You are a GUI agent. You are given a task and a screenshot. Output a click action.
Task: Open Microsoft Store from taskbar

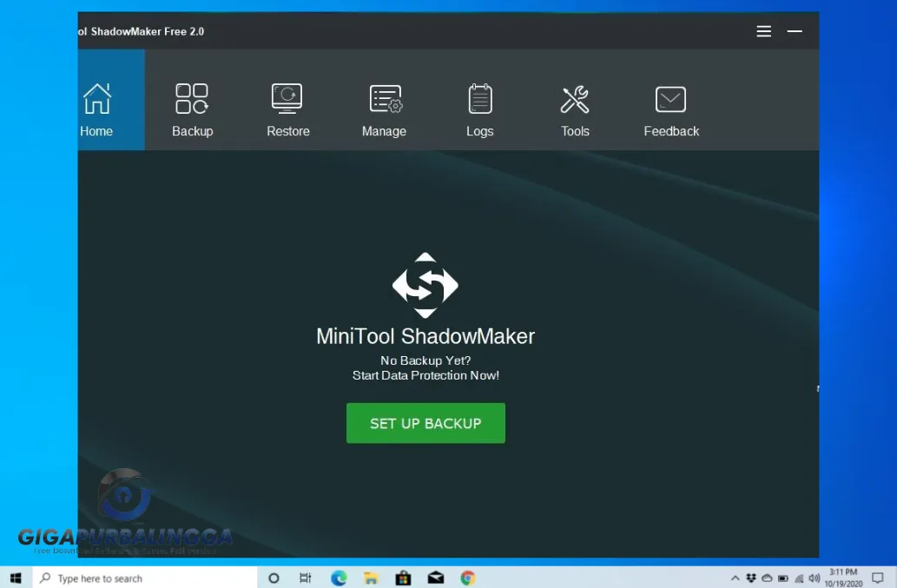pos(403,578)
